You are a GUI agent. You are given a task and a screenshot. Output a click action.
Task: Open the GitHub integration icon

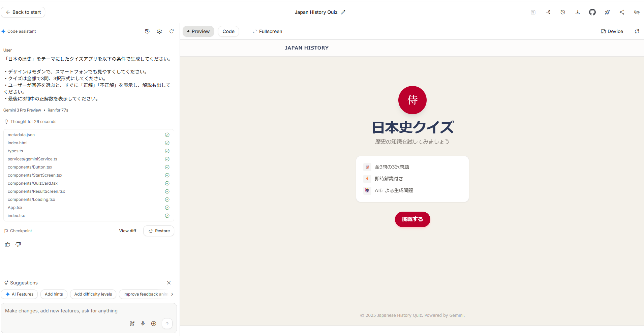[x=592, y=12]
